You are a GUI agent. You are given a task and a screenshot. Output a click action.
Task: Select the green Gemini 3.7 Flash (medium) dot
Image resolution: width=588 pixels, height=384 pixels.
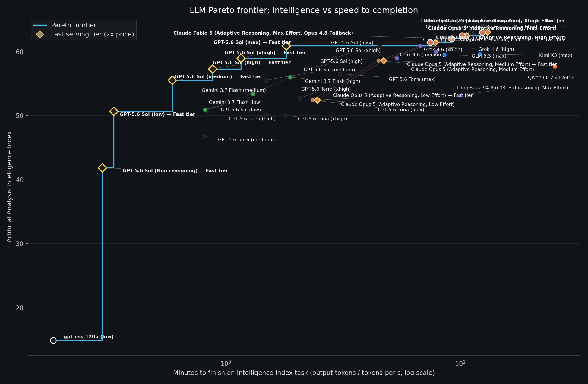pyautogui.click(x=253, y=94)
